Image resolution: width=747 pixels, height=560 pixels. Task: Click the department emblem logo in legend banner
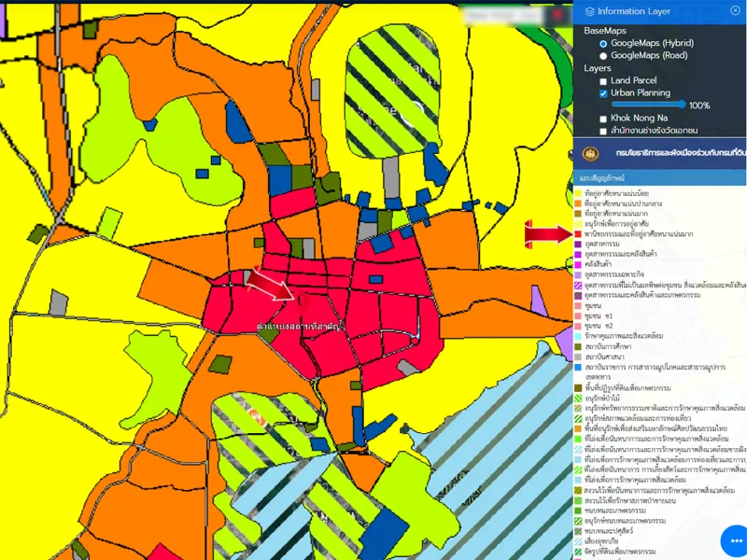[590, 153]
